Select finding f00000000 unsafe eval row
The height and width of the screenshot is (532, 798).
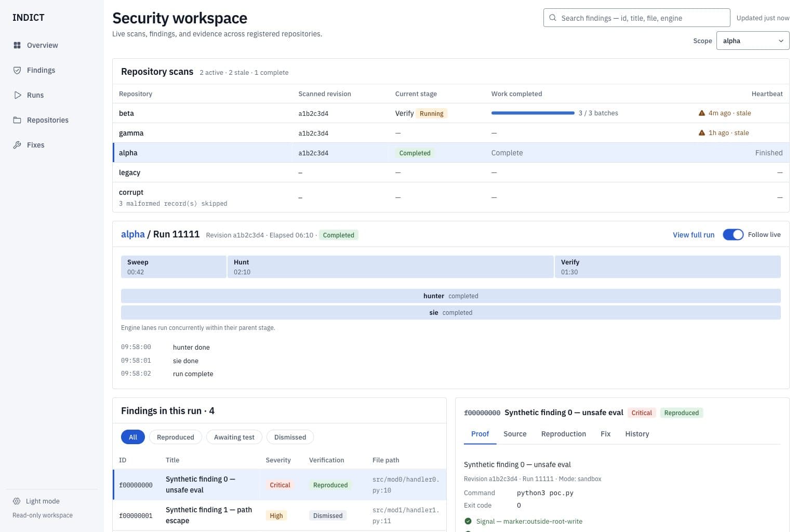point(280,485)
